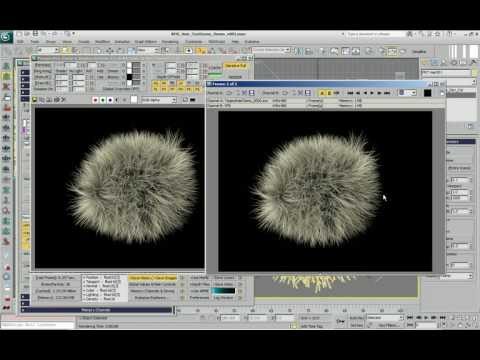Open the Rendering menu
This screenshot has height=360, width=480.
[x=170, y=42]
